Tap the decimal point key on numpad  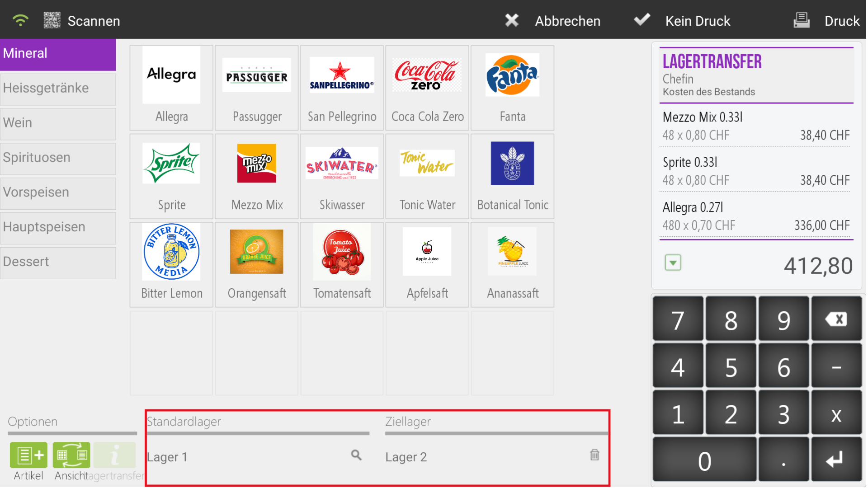783,460
